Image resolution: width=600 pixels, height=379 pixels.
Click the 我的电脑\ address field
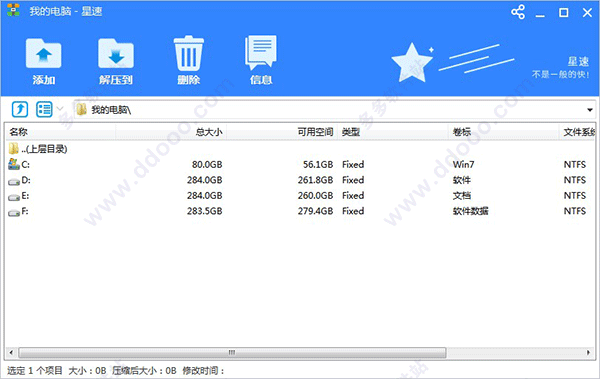tap(335, 110)
